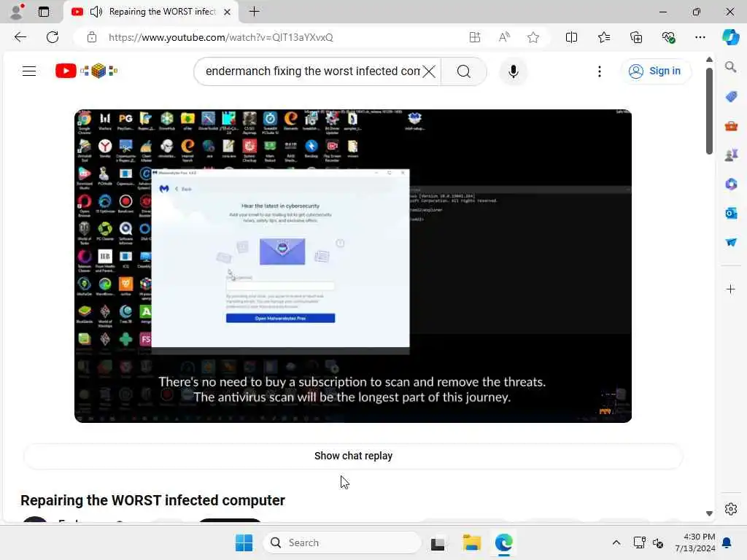The width and height of the screenshot is (747, 560).
Task: Clear the YouTube search box text
Action: coord(429,71)
